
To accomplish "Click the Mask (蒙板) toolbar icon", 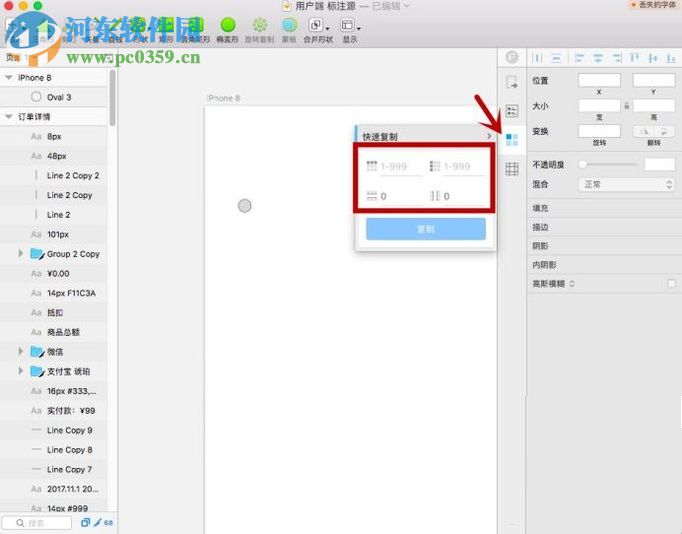I will tap(289, 25).
